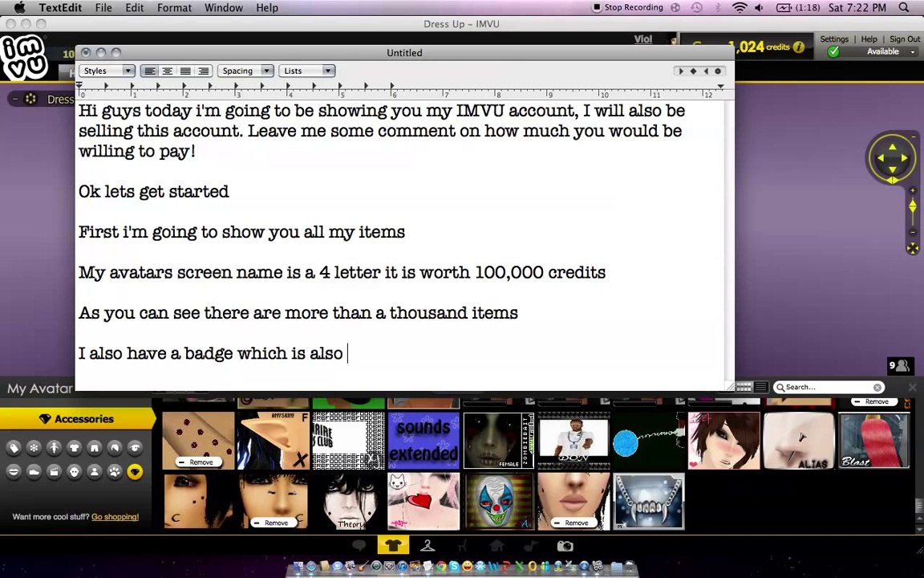Open the Styles dropdown in TextEdit
The width and height of the screenshot is (924, 578).
pos(107,71)
